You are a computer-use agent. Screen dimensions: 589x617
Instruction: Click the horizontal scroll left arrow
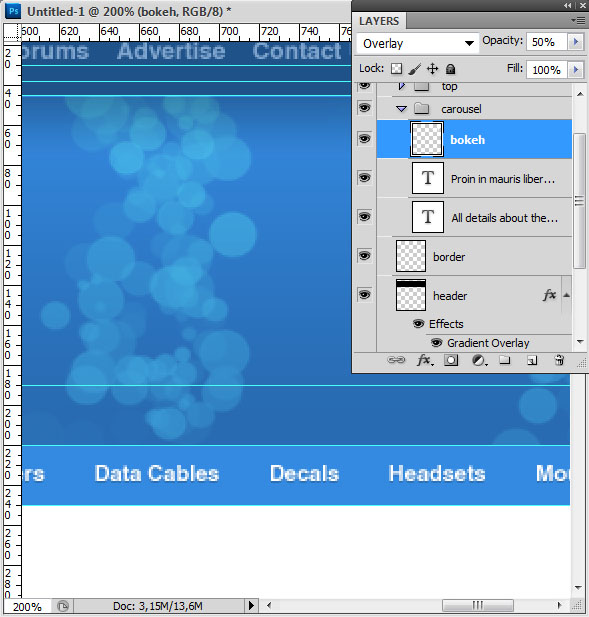pos(269,605)
